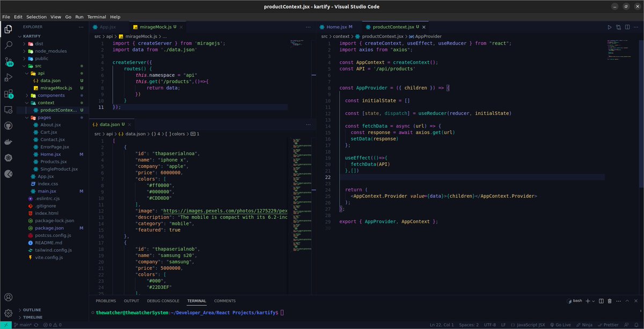This screenshot has width=644, height=329.
Task: Switch to the PROBLEMS panel tab
Action: 106,301
